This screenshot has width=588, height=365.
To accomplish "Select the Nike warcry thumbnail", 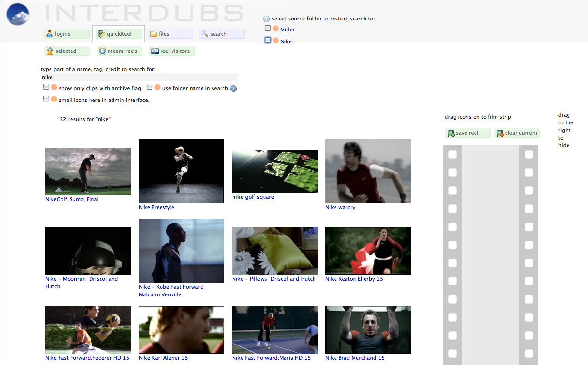I will pos(368,171).
